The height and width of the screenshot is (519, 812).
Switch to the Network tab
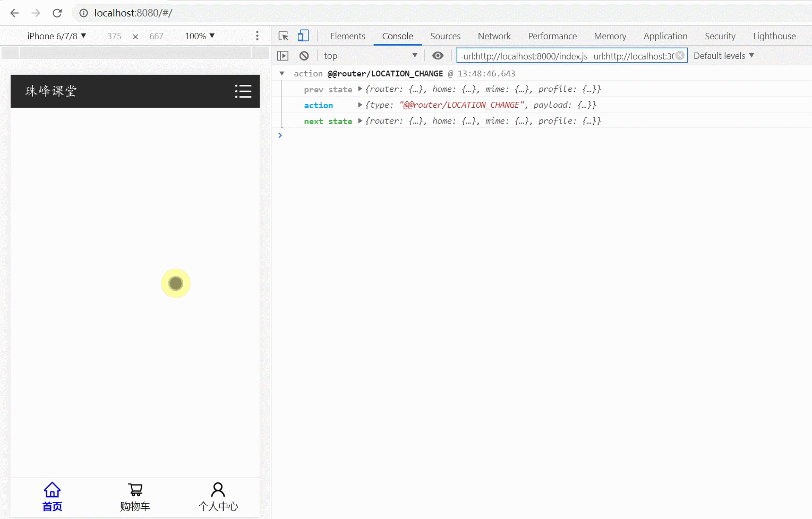click(494, 36)
